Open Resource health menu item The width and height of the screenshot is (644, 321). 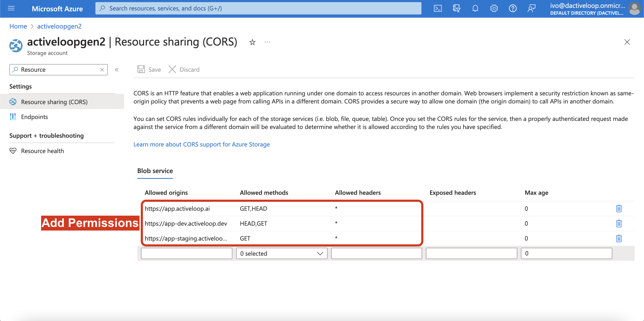click(x=42, y=151)
